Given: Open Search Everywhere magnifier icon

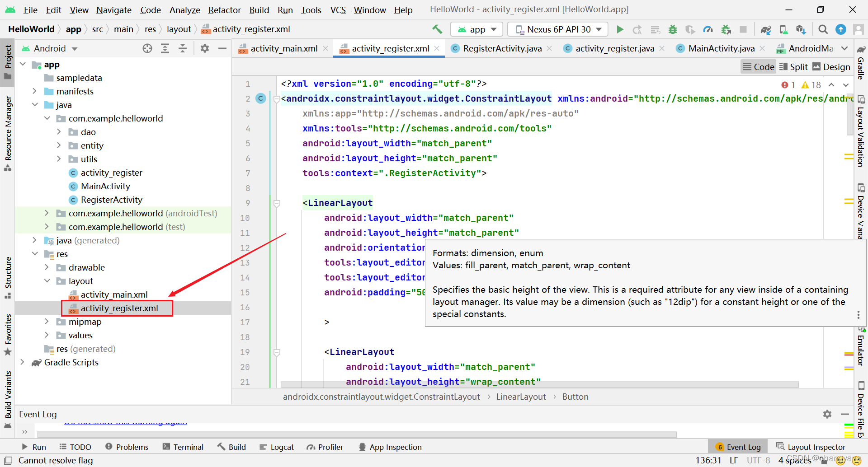Looking at the screenshot, I should [823, 29].
